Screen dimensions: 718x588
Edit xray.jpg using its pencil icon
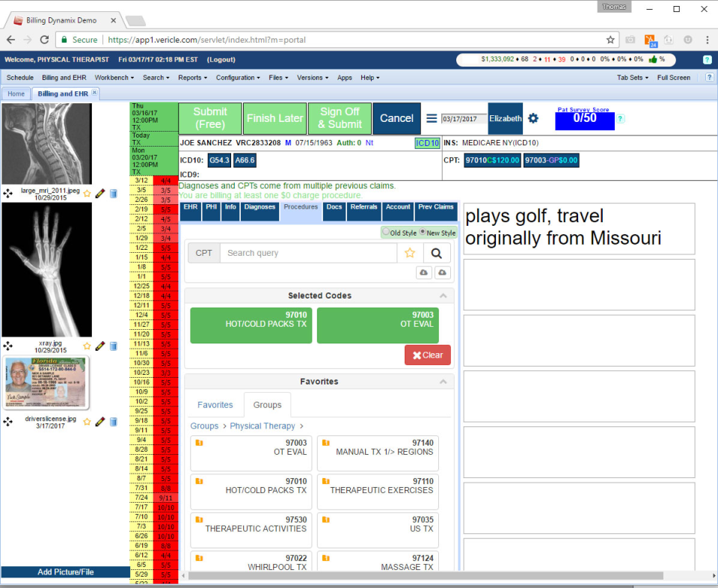(99, 345)
